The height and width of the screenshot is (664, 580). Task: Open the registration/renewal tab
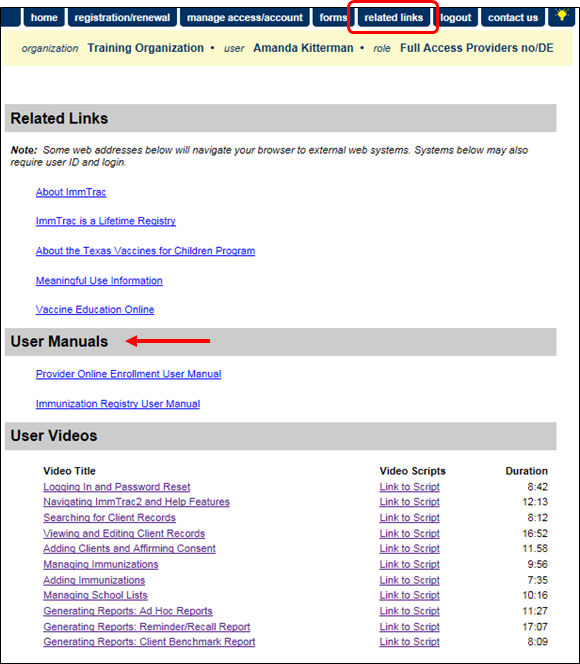122,17
